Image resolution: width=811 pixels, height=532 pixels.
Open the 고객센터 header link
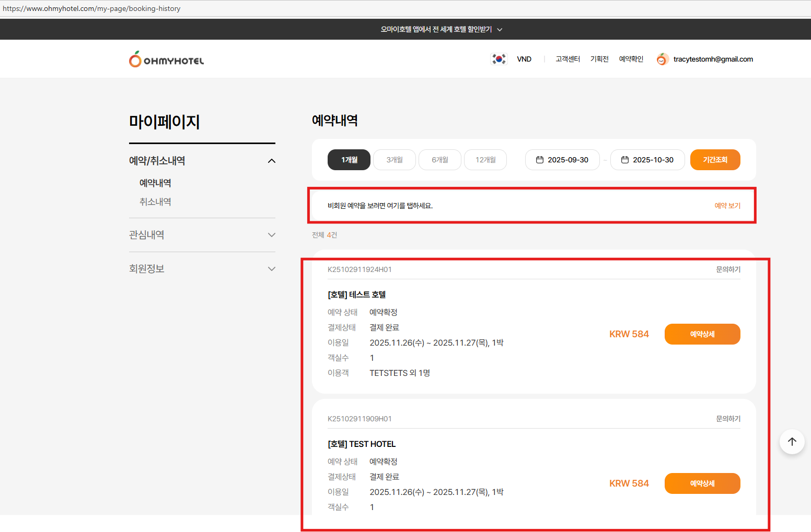567,59
